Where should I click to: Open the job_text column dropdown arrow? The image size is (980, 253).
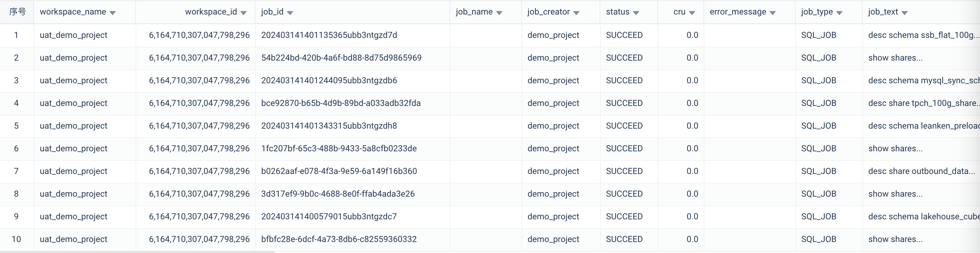905,13
